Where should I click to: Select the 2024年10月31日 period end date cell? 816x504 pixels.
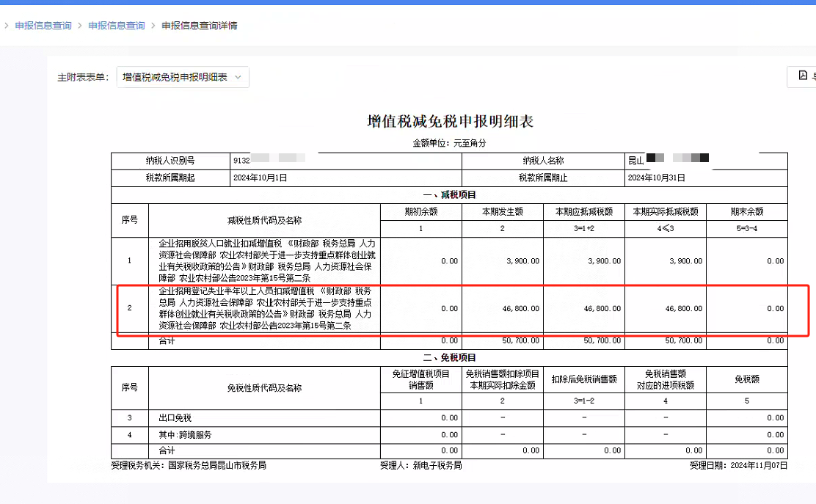click(x=655, y=178)
